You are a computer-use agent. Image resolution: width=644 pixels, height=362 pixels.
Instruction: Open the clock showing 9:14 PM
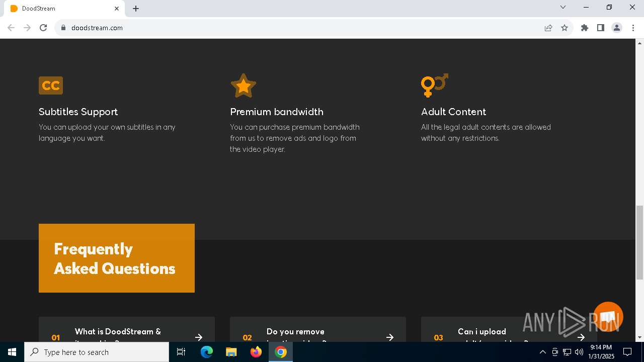(601, 352)
